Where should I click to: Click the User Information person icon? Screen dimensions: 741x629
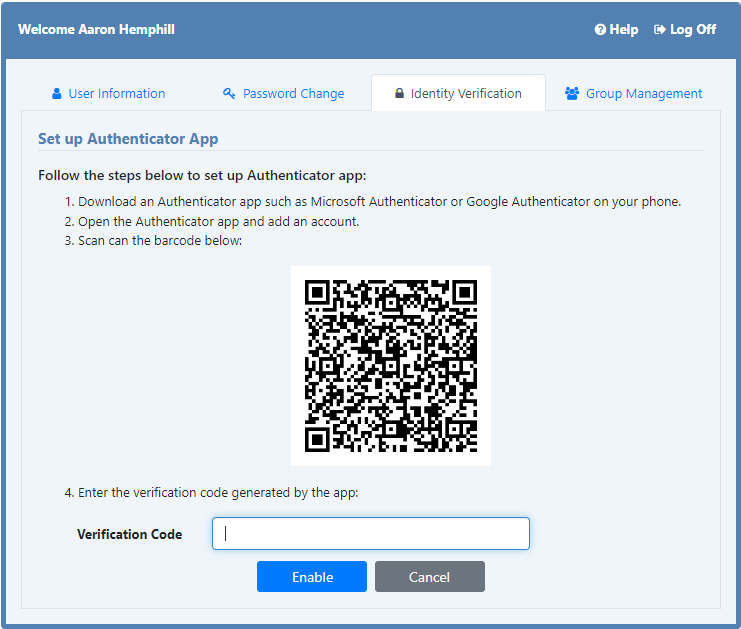point(57,94)
